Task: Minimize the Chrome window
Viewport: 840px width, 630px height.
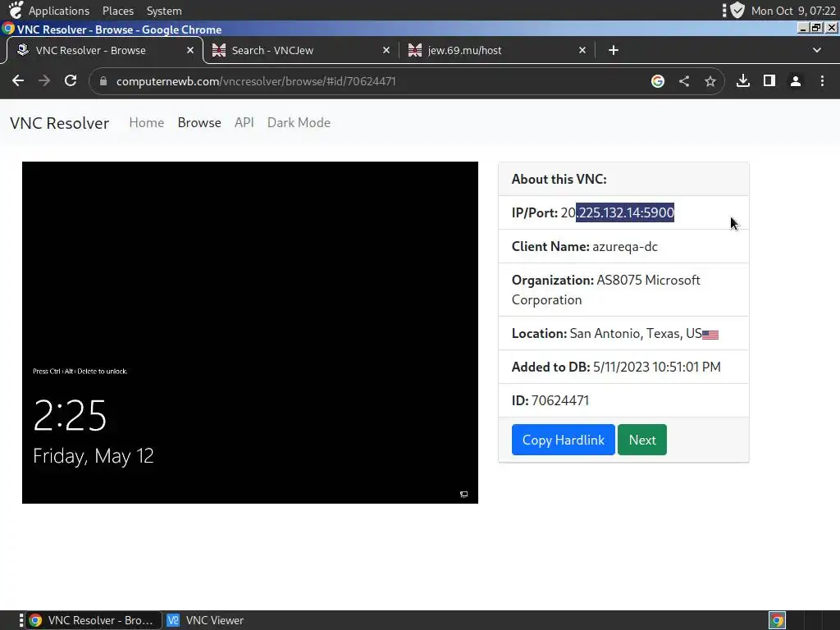Action: pyautogui.click(x=802, y=28)
